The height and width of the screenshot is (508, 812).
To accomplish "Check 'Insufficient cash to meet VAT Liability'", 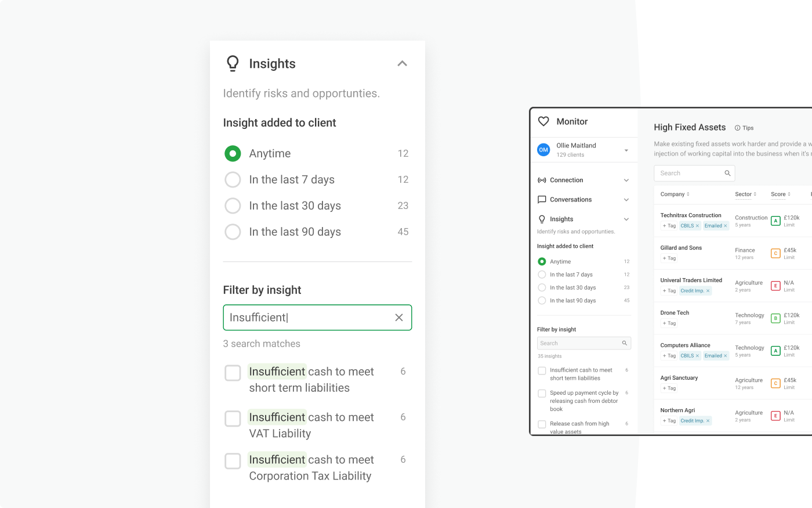I will click(x=233, y=419).
